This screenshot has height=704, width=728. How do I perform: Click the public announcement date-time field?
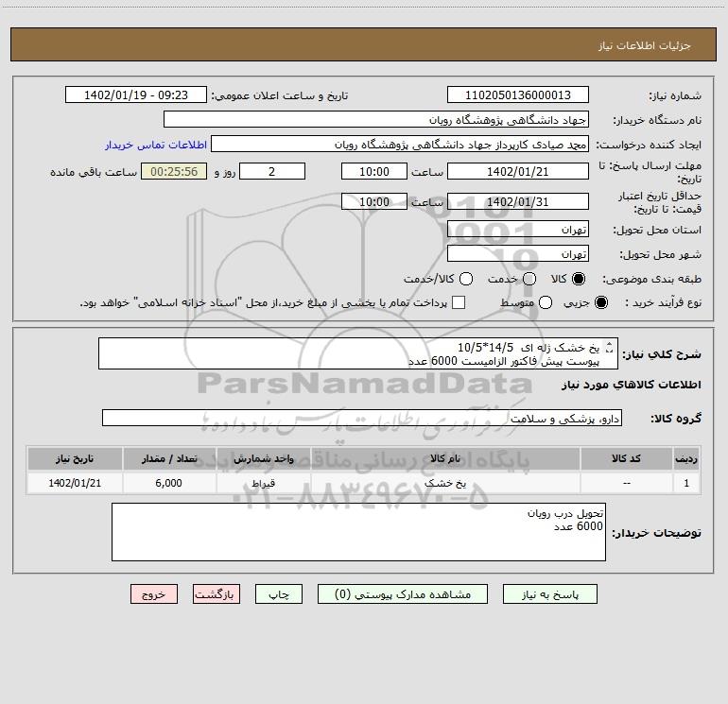(x=135, y=95)
